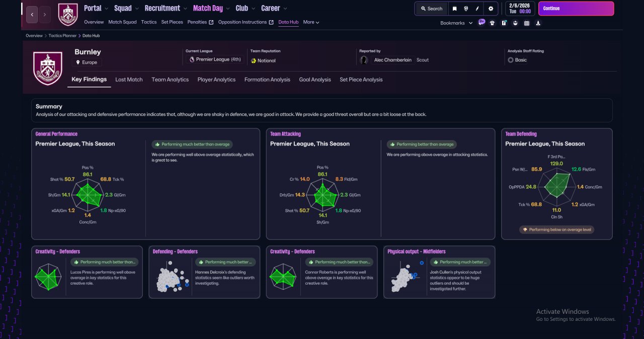Open the Set Pieces submenu item
This screenshot has height=339, width=644.
pos(172,22)
